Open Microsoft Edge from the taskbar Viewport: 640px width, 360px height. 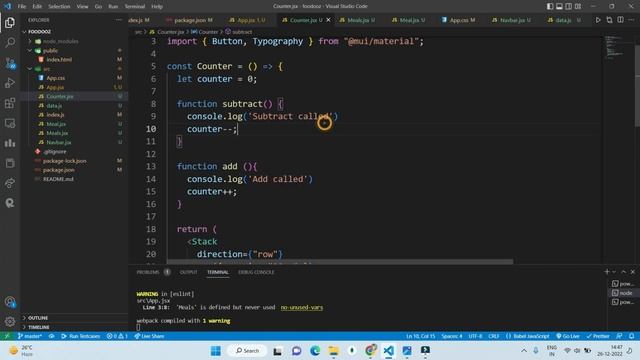(315, 350)
